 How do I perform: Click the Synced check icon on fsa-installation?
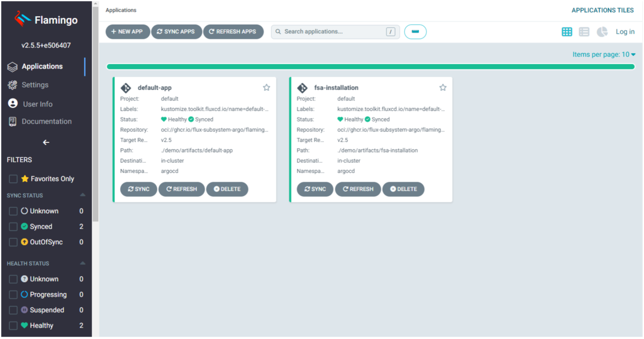pyautogui.click(x=368, y=119)
